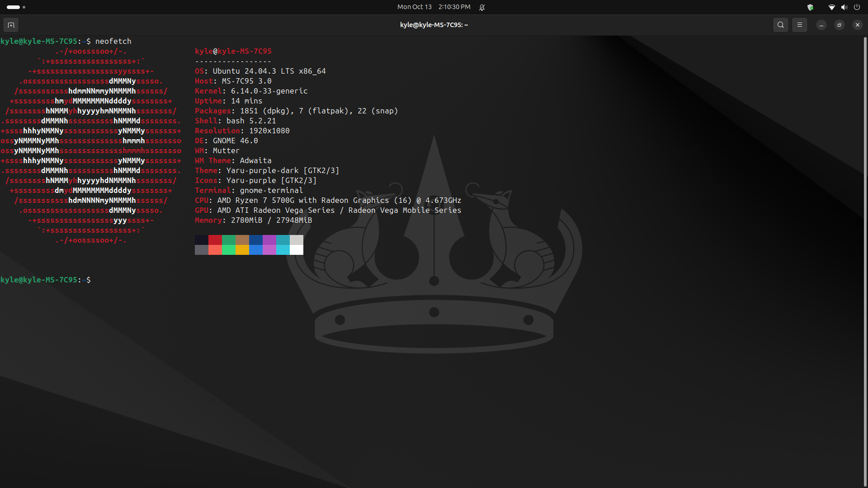Click the purple color block in palette

pyautogui.click(x=269, y=239)
